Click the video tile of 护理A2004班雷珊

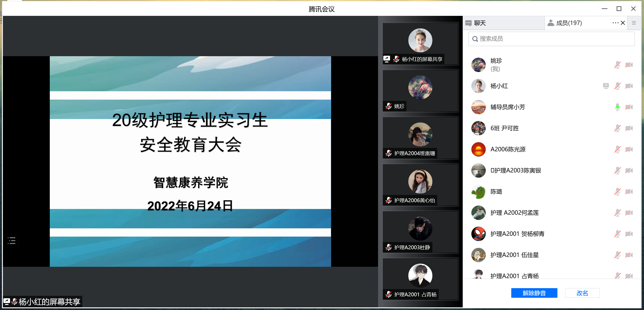(x=420, y=138)
